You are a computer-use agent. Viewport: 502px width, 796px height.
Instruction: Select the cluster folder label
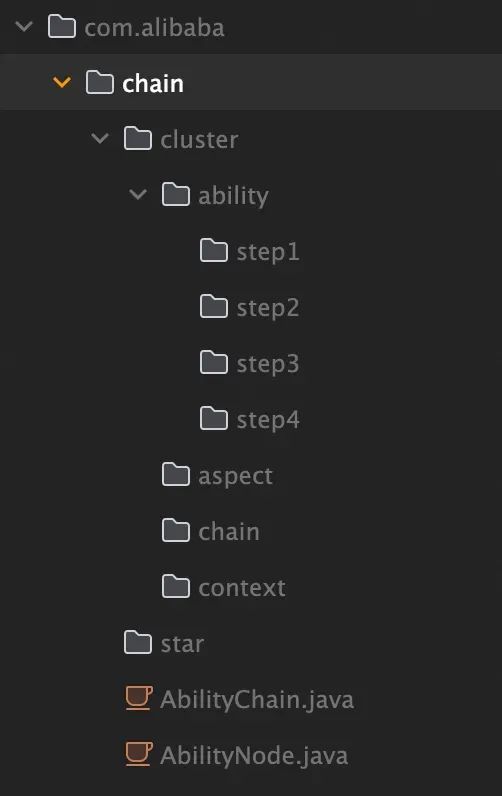coord(199,139)
